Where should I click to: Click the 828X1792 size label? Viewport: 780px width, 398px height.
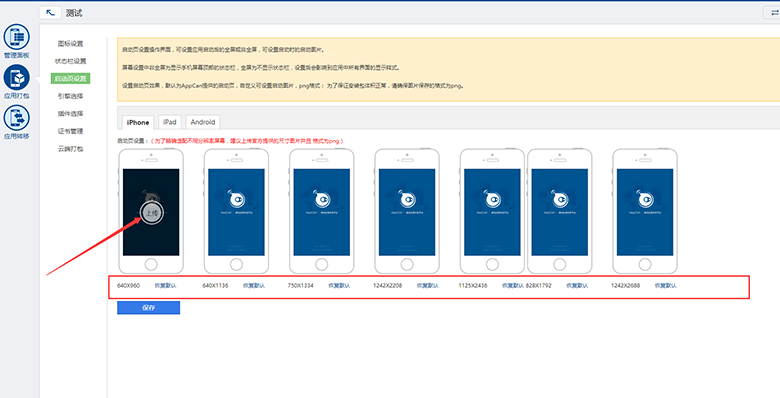pyautogui.click(x=538, y=286)
